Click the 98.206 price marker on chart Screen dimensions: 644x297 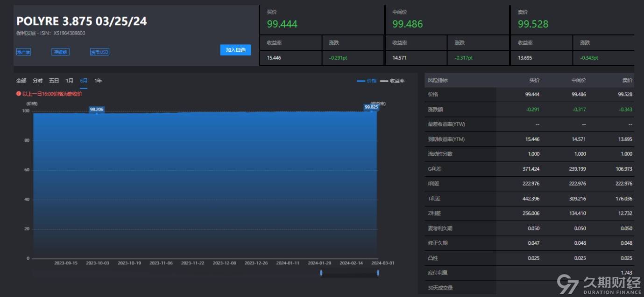[x=97, y=109]
